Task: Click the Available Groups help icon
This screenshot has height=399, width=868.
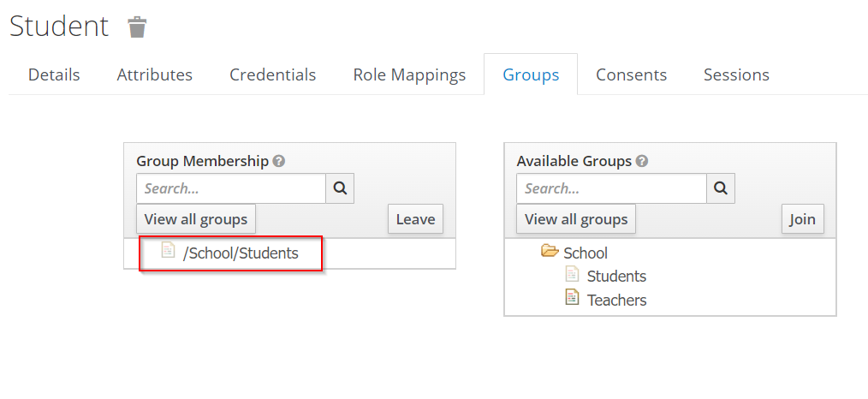Action: pyautogui.click(x=642, y=161)
